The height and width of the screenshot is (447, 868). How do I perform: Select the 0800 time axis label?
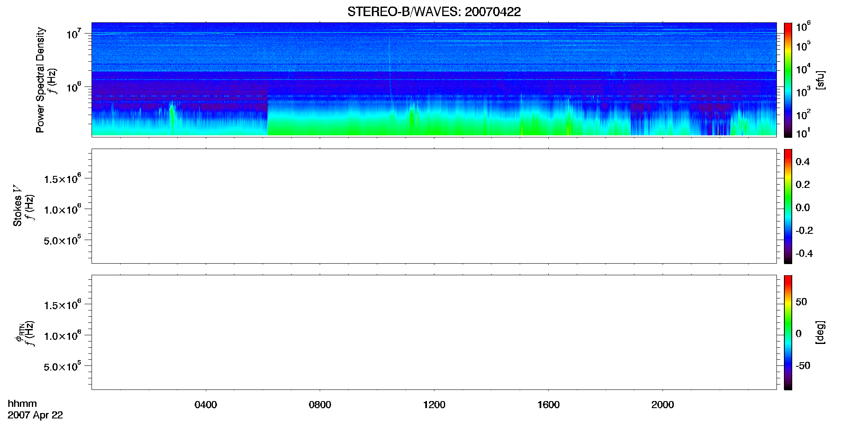[x=320, y=405]
